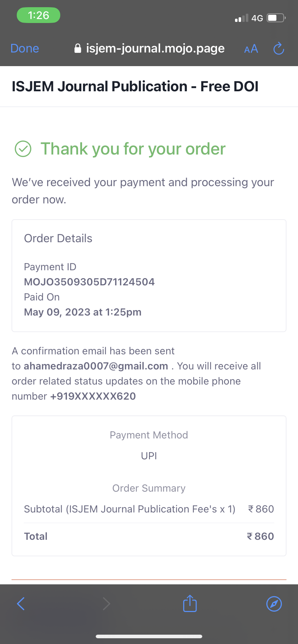Tap the browser back arrow
Image resolution: width=298 pixels, height=644 pixels.
[x=21, y=604]
